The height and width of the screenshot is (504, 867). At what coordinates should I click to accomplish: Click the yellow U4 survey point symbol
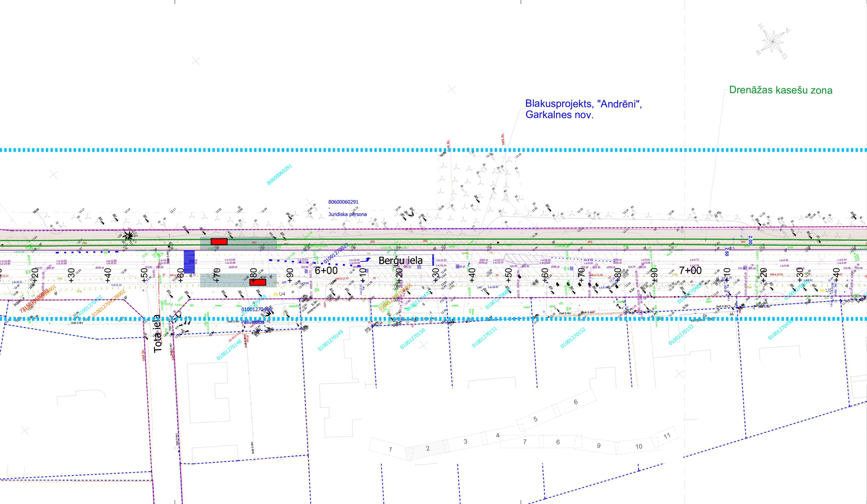click(x=276, y=294)
